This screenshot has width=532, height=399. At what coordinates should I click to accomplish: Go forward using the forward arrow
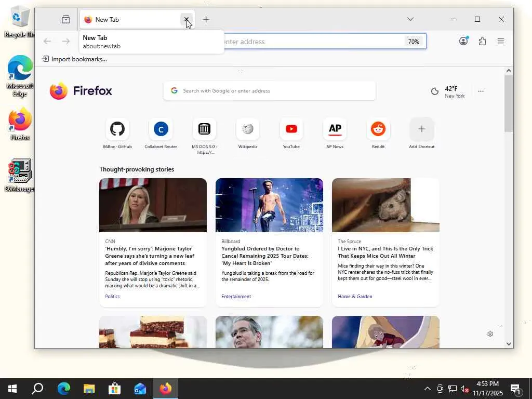click(66, 42)
